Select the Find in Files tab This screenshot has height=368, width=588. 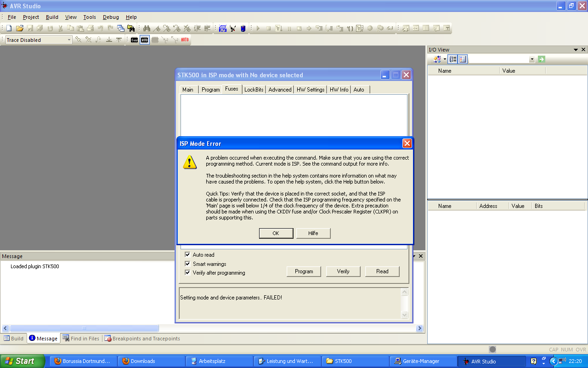(x=81, y=339)
